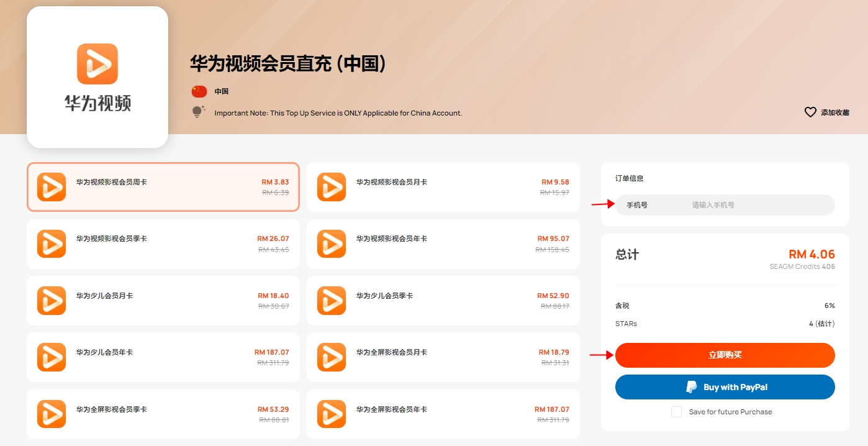This screenshot has height=446, width=868.
Task: Click the 华为少儿会员季卡 product name
Action: 384,296
